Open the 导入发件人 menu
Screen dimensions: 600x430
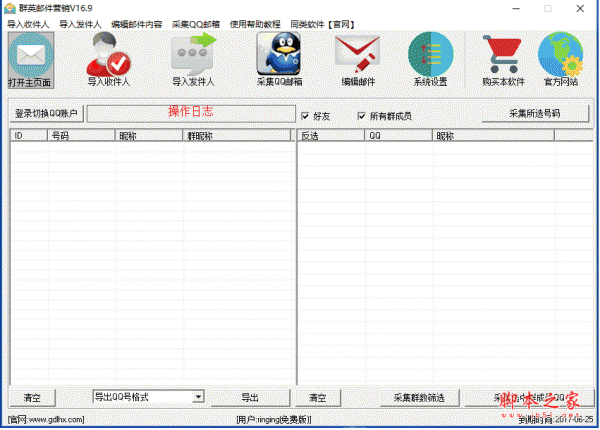[x=80, y=24]
